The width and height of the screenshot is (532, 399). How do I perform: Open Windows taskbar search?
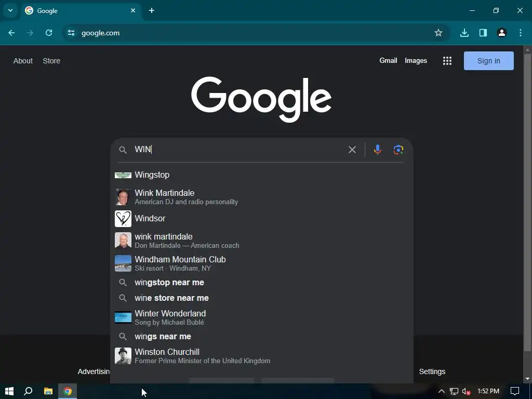click(x=29, y=391)
